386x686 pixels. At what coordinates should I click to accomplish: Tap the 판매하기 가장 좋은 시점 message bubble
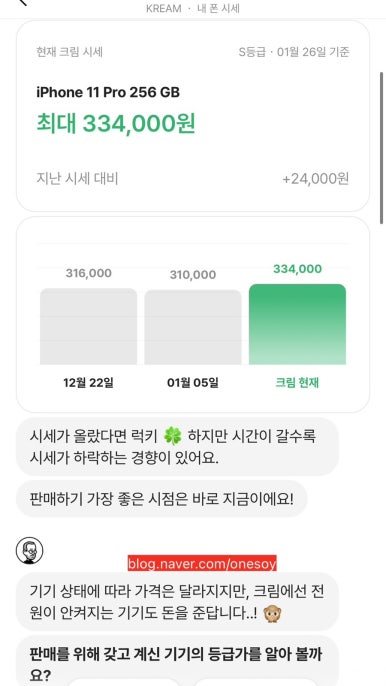[161, 499]
